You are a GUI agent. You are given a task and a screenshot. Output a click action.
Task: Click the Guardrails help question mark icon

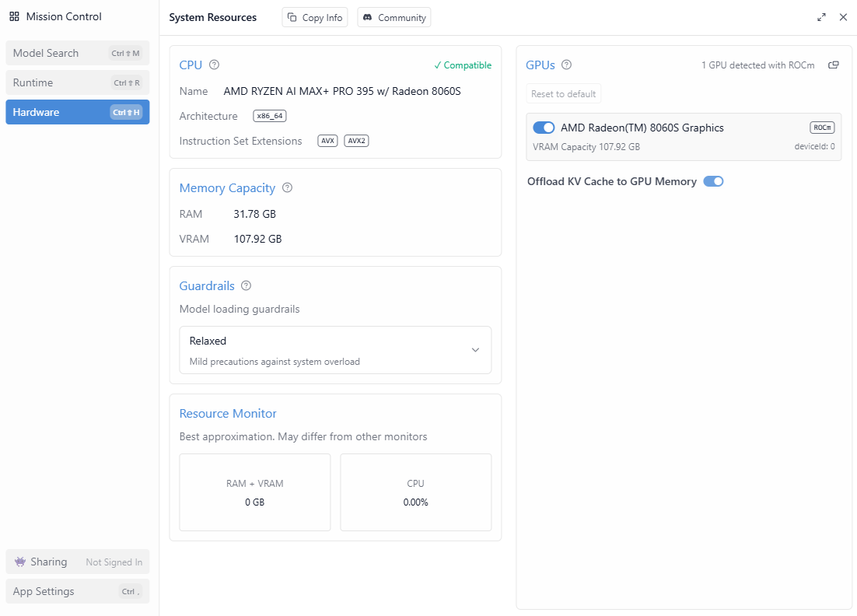coord(247,285)
